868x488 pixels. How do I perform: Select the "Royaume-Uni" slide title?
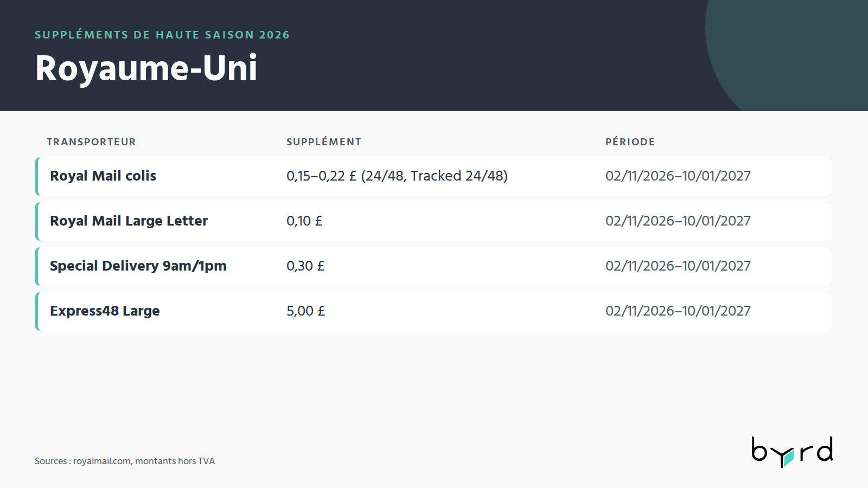pos(146,68)
